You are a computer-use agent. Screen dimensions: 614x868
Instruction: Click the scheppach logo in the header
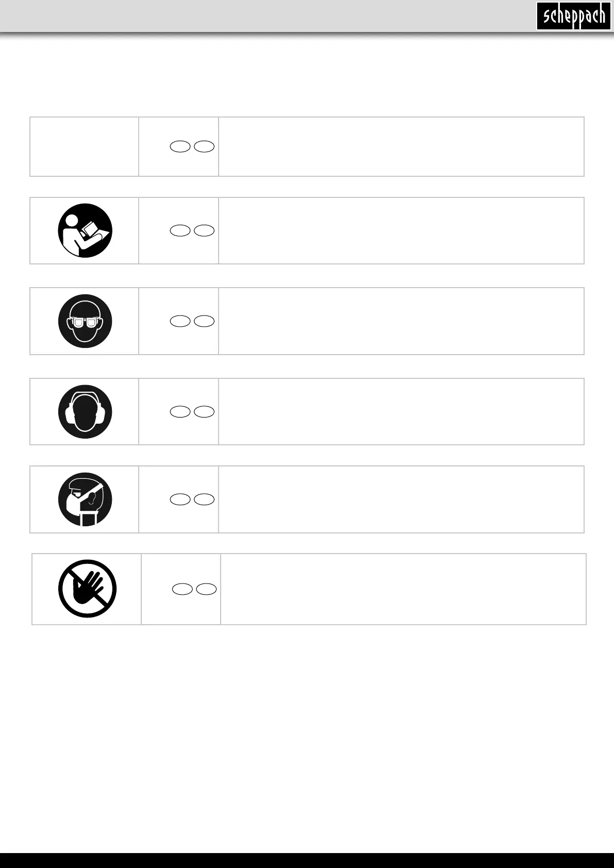tap(574, 16)
